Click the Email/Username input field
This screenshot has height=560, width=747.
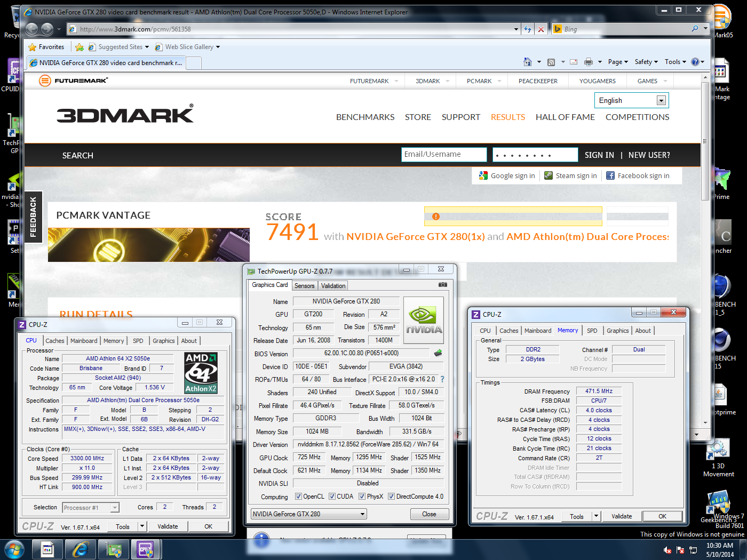pyautogui.click(x=444, y=155)
